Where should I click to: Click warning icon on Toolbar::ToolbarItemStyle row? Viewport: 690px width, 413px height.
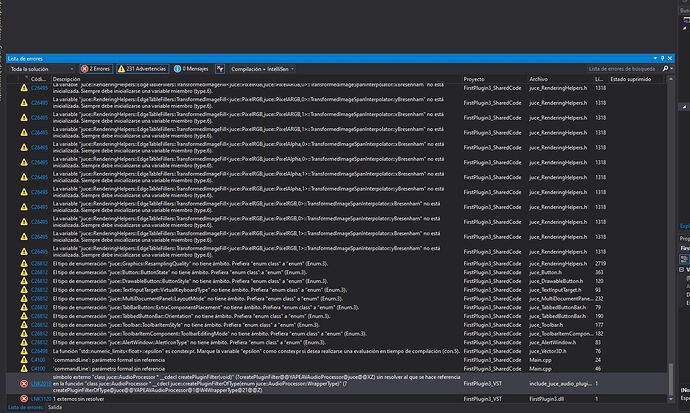[x=24, y=325]
